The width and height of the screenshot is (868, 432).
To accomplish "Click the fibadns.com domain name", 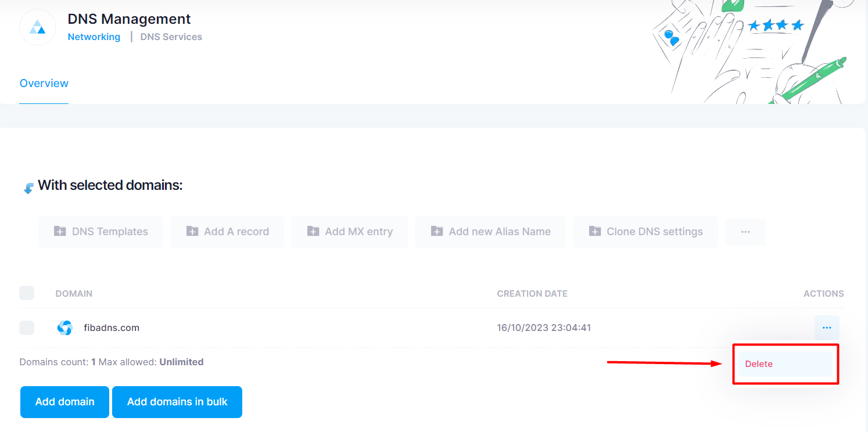I will point(112,328).
